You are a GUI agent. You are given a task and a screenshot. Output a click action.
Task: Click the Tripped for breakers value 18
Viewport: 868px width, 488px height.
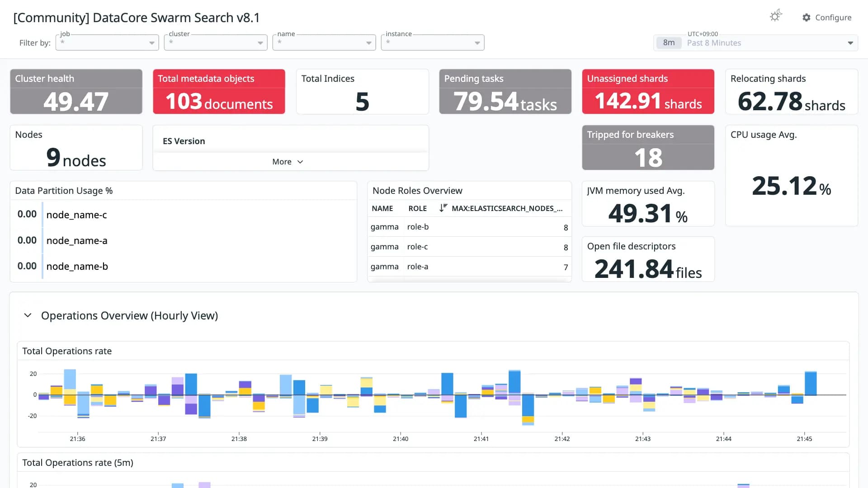click(x=648, y=158)
